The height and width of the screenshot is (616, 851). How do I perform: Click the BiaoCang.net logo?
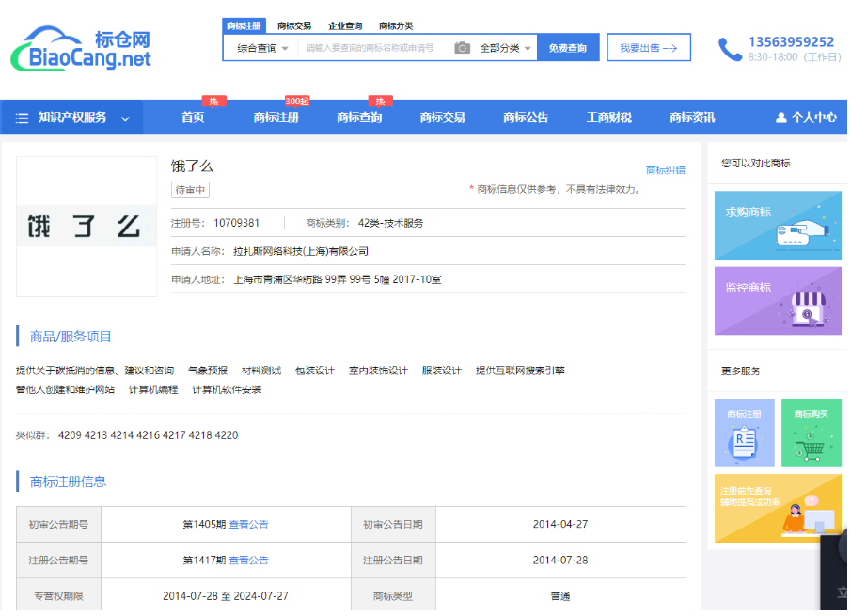pos(81,48)
